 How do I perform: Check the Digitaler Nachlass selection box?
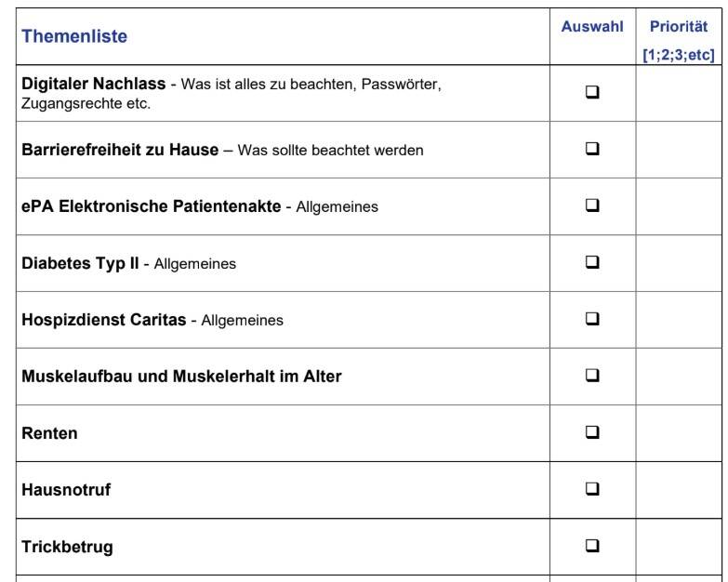pyautogui.click(x=592, y=92)
